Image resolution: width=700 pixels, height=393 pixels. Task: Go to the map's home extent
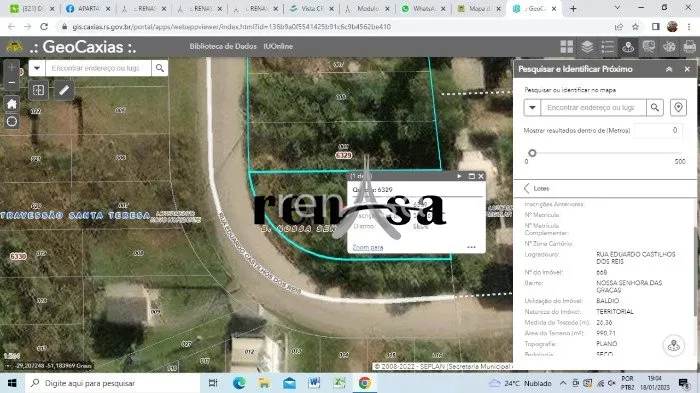(12, 104)
